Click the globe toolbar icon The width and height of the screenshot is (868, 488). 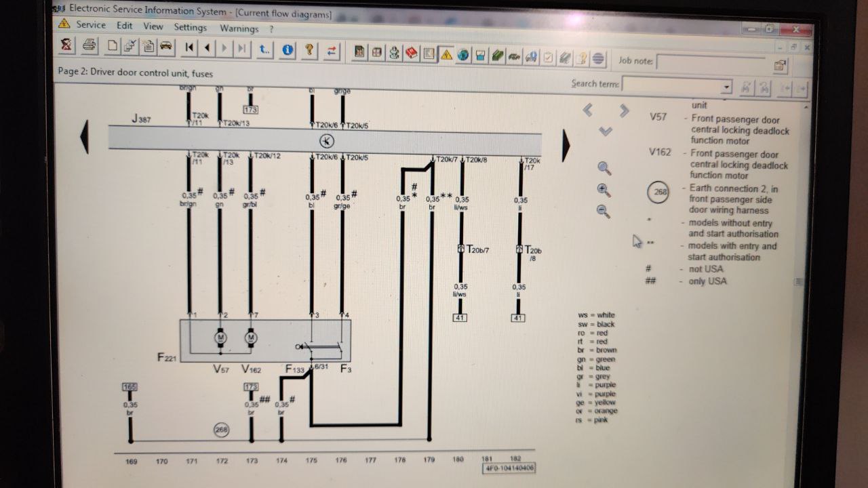pos(463,54)
